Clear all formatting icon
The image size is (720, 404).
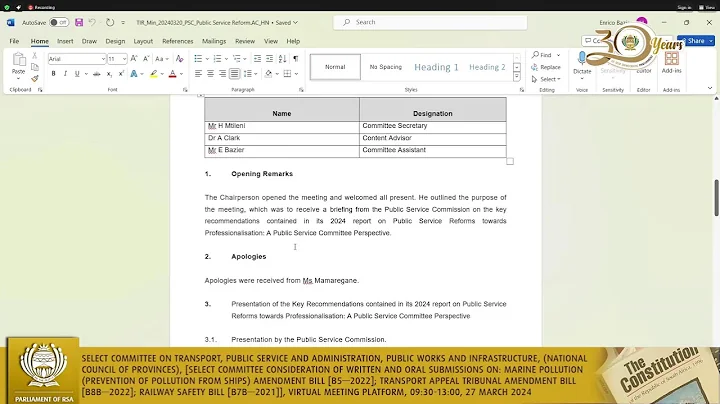(x=180, y=59)
